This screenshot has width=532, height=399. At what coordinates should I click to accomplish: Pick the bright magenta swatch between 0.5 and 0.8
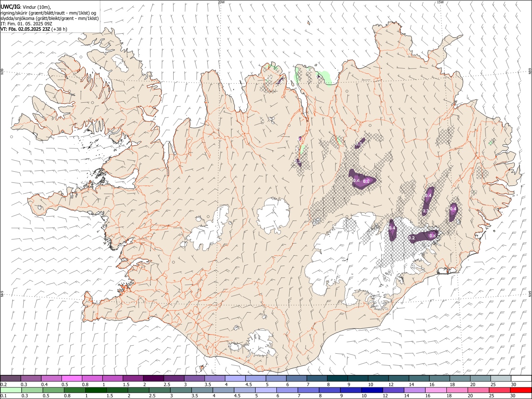[71, 379]
